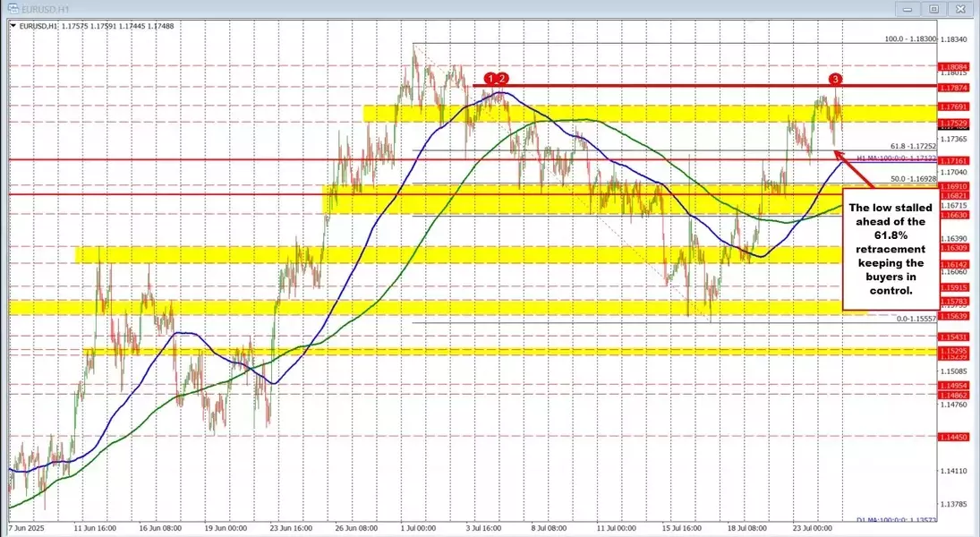Restore down the chart window
The height and width of the screenshot is (537, 980).
(933, 8)
